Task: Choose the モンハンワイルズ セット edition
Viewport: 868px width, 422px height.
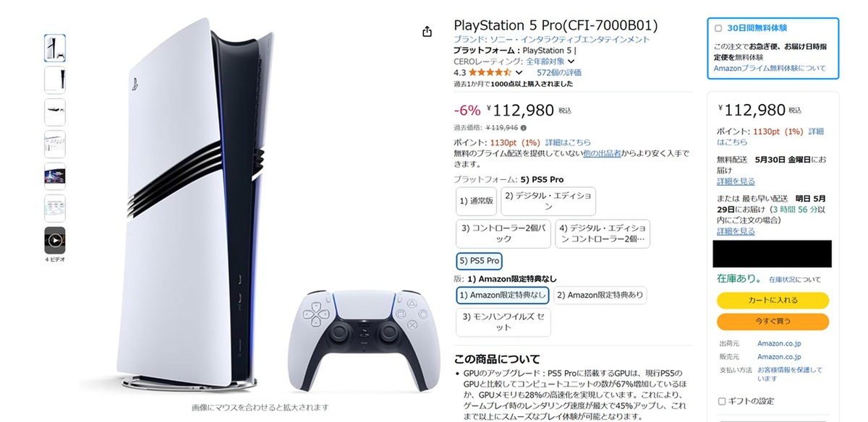Action: point(503,322)
